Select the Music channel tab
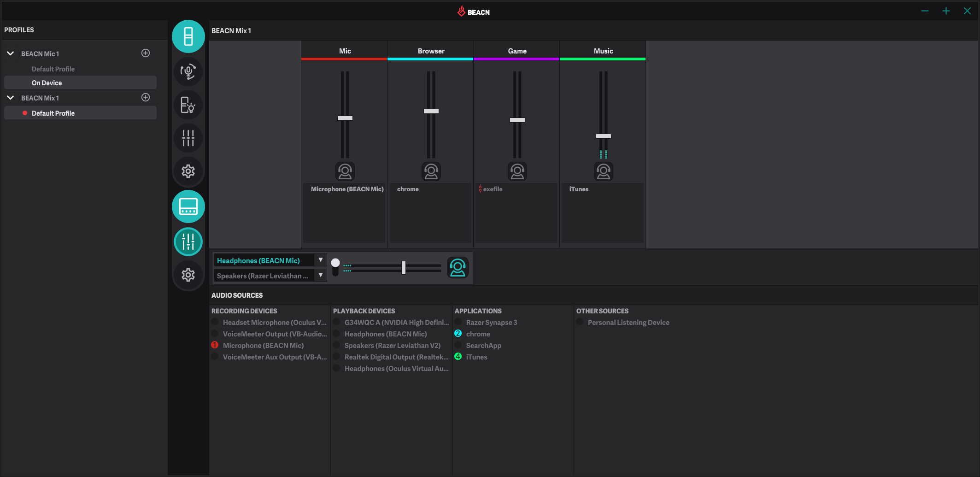Screen dimensions: 980x477 coord(603,51)
